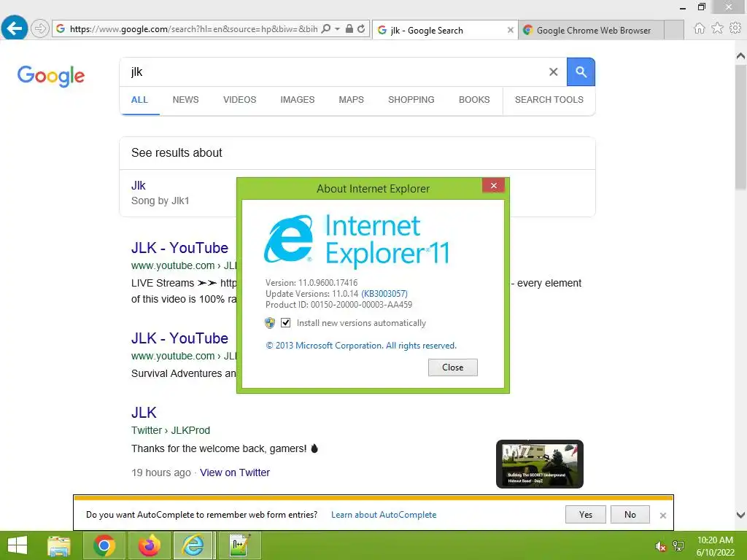Click the network tray icon
747x560 pixels.
coord(678,546)
